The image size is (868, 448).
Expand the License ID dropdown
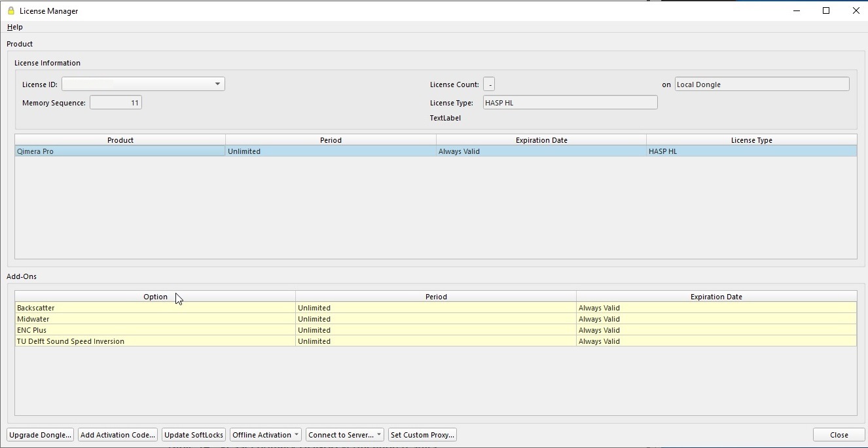217,84
